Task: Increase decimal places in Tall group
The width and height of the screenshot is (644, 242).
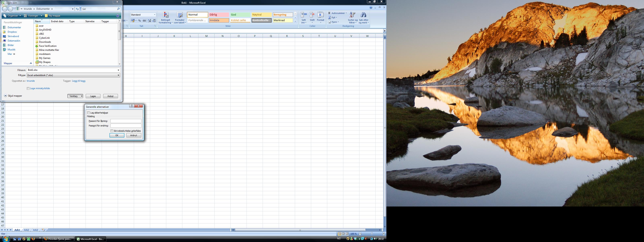Action: point(150,21)
